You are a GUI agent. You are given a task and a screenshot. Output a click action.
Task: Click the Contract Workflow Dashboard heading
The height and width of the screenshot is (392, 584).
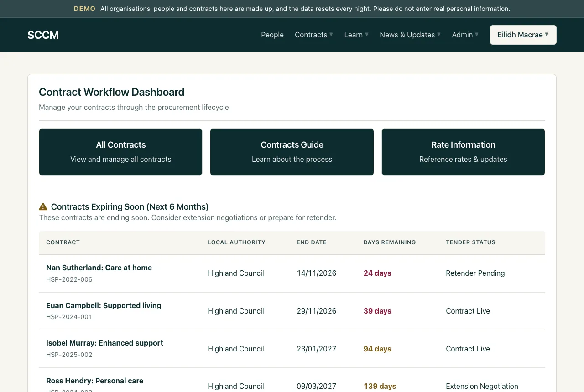click(x=111, y=92)
